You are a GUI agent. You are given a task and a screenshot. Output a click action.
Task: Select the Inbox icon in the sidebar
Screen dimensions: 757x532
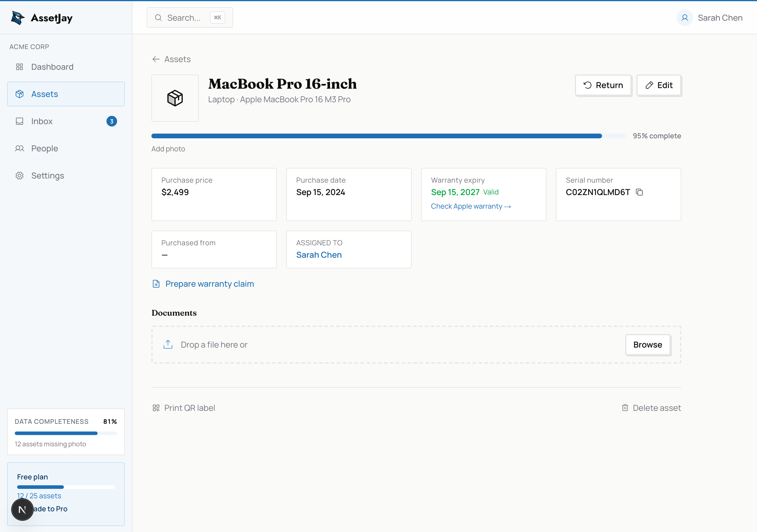(20, 121)
